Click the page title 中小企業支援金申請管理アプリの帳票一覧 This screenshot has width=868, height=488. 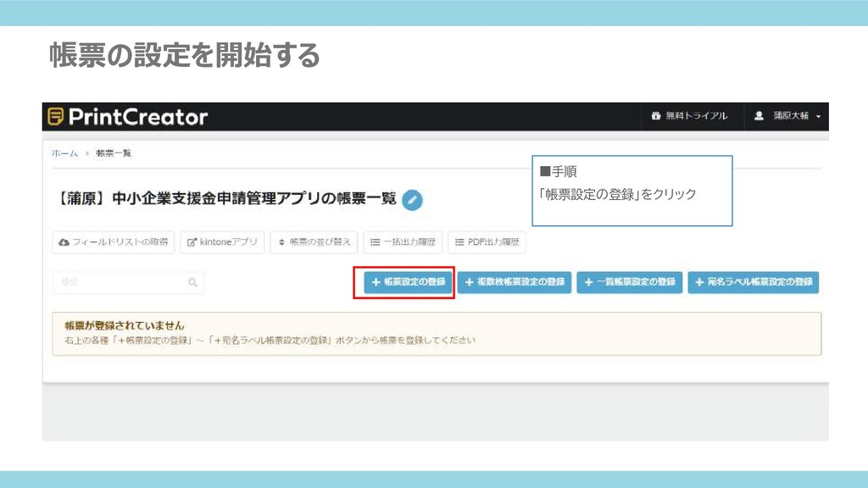[225, 198]
